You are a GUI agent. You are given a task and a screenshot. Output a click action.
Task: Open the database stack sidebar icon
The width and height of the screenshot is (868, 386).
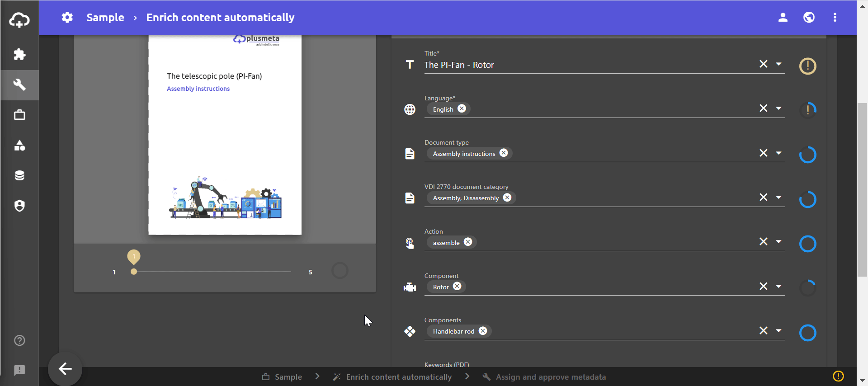tap(19, 175)
